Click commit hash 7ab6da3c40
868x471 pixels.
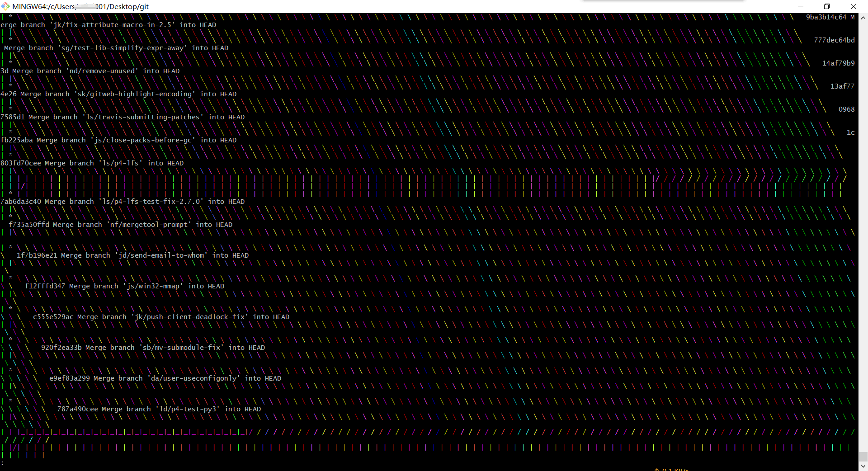[x=21, y=202]
